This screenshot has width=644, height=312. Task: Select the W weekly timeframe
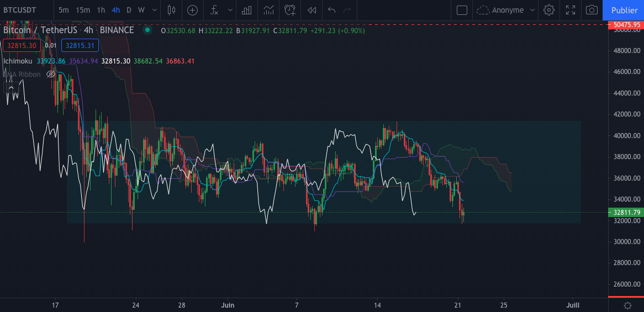point(141,10)
